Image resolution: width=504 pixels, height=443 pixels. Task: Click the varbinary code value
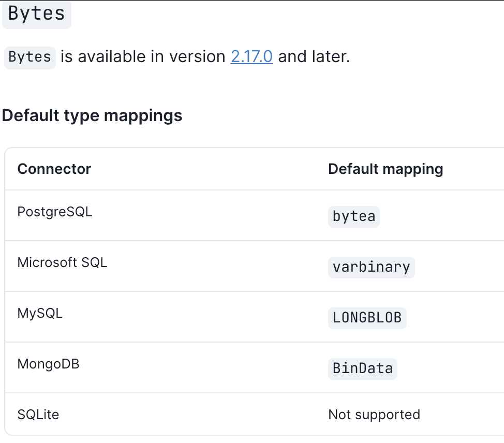(x=371, y=268)
